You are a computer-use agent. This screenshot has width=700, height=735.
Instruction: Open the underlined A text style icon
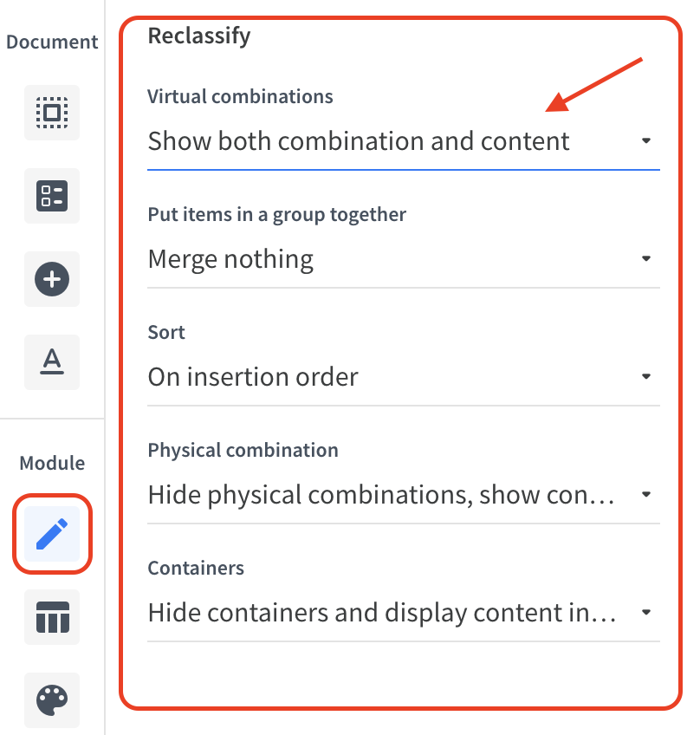(52, 362)
